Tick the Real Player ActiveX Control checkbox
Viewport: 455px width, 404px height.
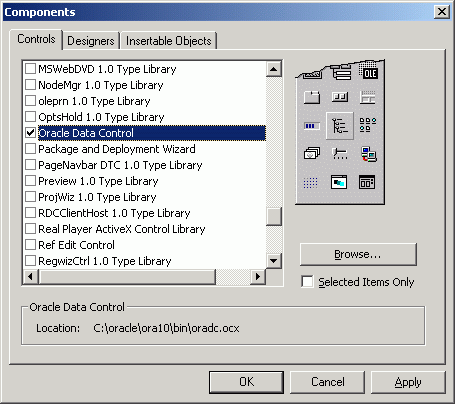coord(30,229)
